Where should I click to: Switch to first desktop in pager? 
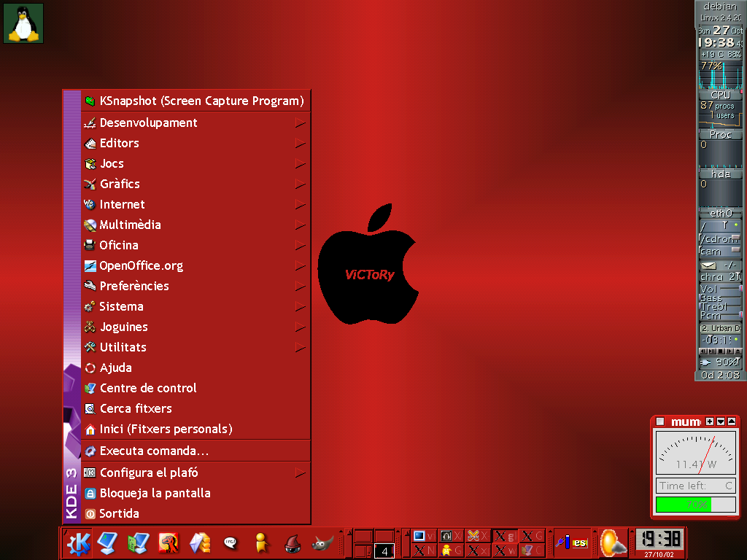[363, 536]
